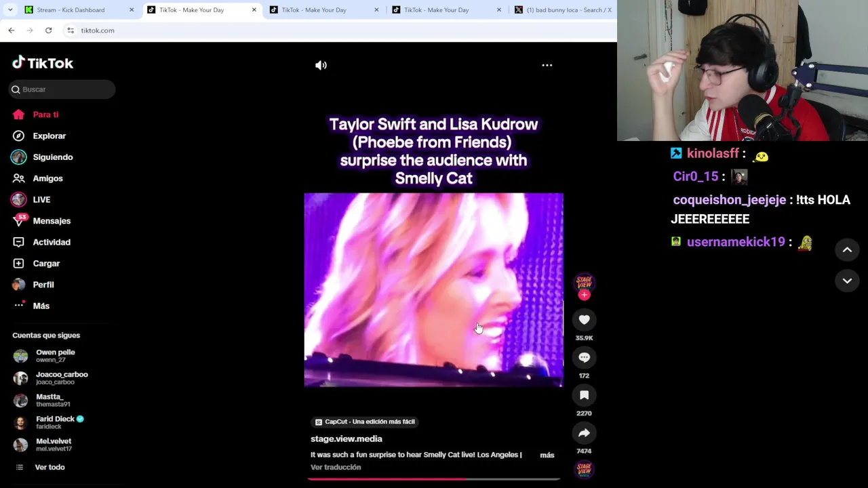The image size is (868, 488).
Task: Seek on the red video progress bar
Action: coord(434,479)
